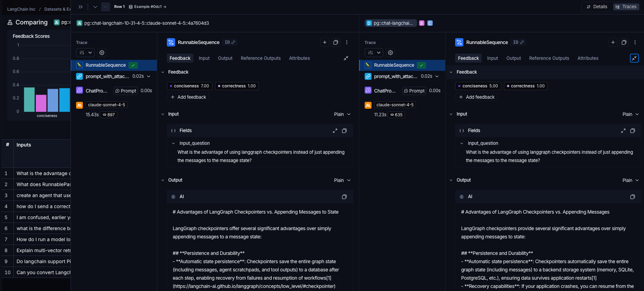The width and height of the screenshot is (644, 291).
Task: Open more options menu for right RunnableSequence
Action: [635, 42]
